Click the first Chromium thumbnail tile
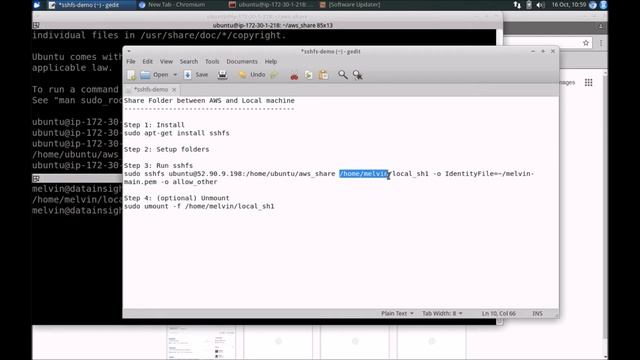The height and width of the screenshot is (360, 640). (x=201, y=343)
